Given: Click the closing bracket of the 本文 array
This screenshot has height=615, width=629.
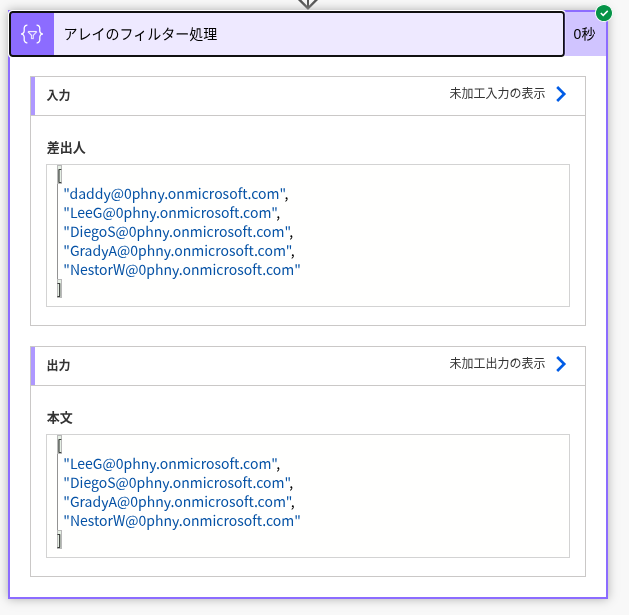Looking at the screenshot, I should (x=59, y=540).
